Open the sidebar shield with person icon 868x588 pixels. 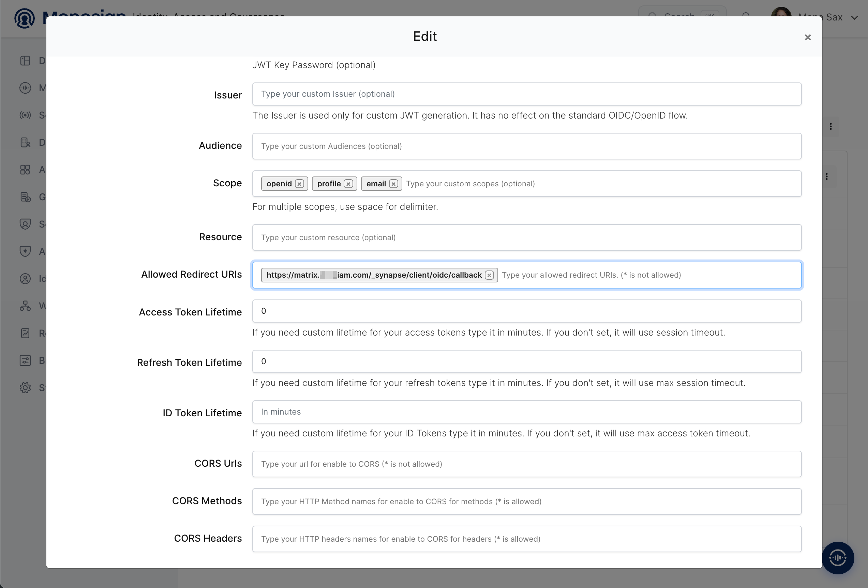(x=25, y=224)
